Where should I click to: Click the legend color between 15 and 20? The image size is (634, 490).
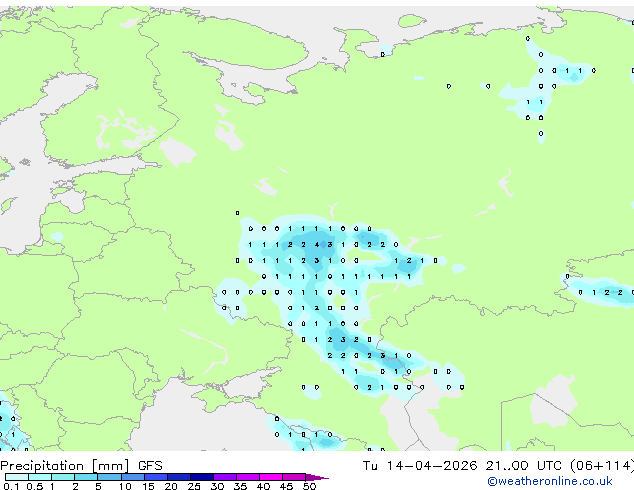click(x=156, y=477)
